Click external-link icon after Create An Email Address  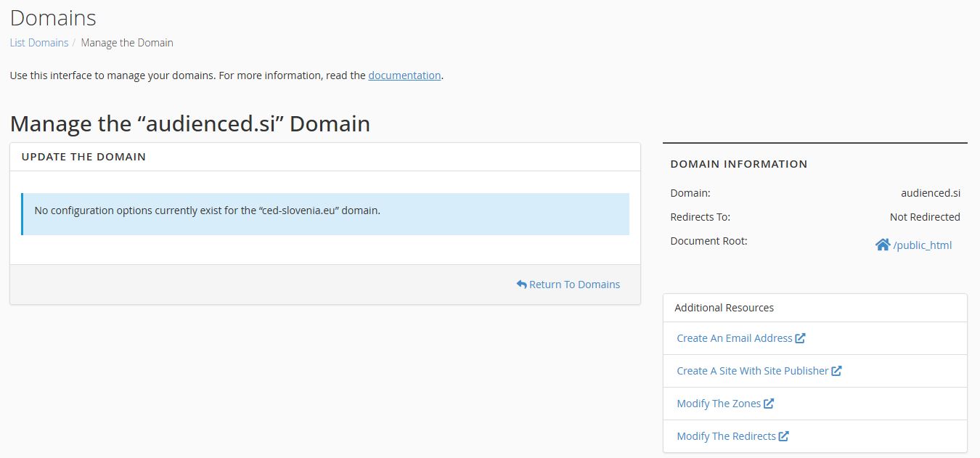[800, 338]
